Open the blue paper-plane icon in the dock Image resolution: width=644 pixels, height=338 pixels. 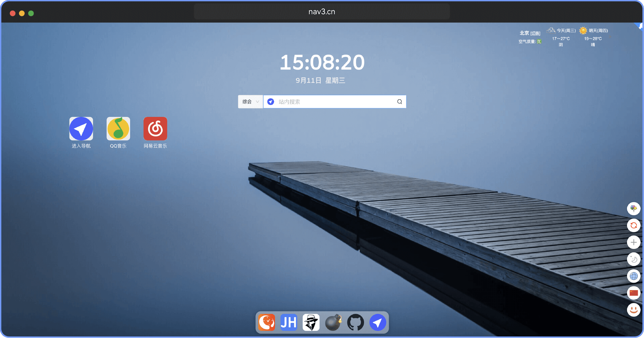tap(378, 323)
